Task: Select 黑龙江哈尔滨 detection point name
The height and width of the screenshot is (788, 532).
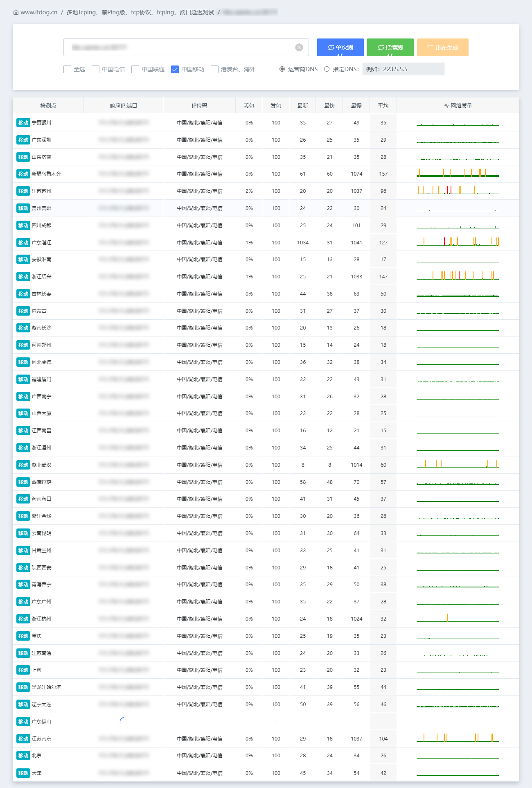Action: [47, 687]
